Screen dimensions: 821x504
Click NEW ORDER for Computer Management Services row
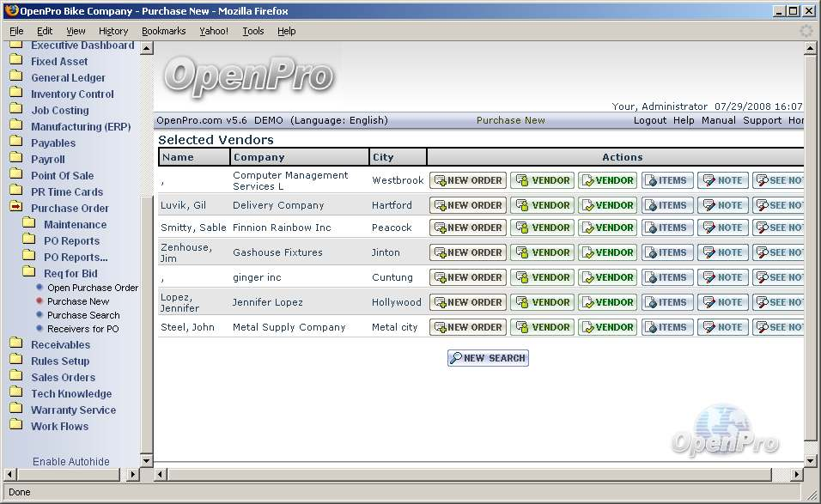point(468,180)
